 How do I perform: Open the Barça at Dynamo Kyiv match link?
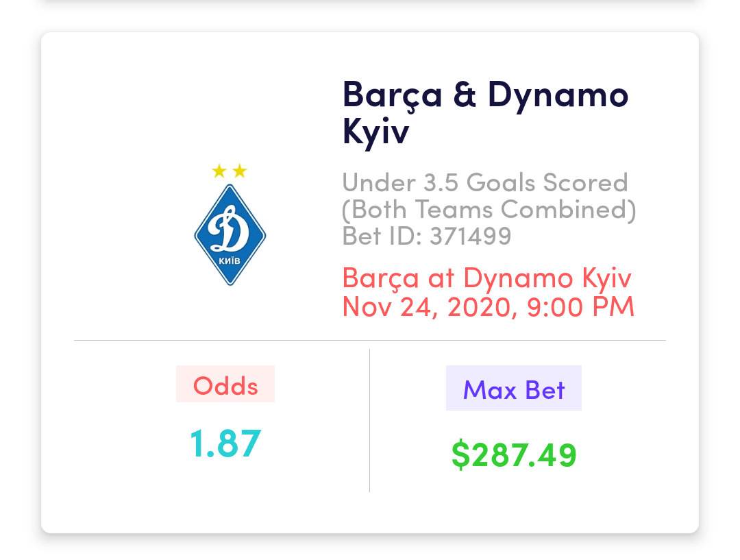(486, 278)
